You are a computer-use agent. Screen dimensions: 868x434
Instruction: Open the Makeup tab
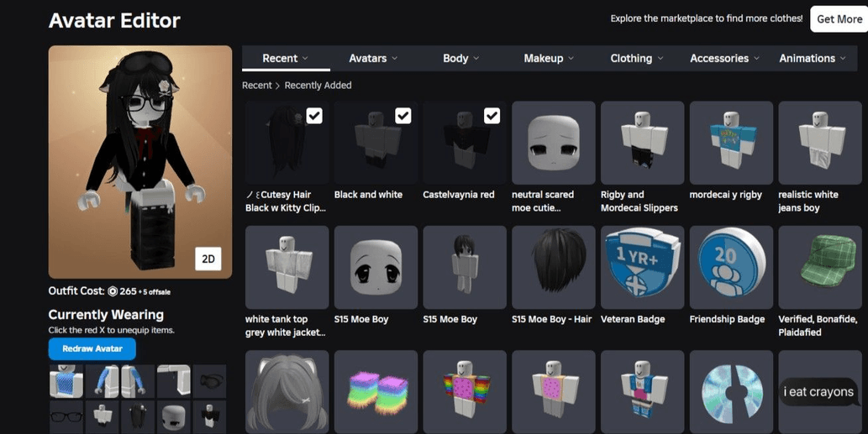pos(549,58)
